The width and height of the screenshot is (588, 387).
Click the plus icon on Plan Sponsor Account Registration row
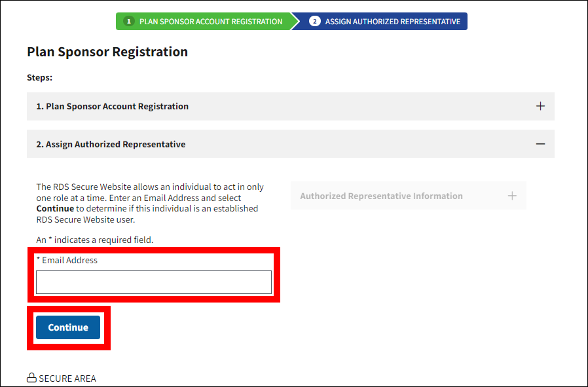(x=540, y=106)
